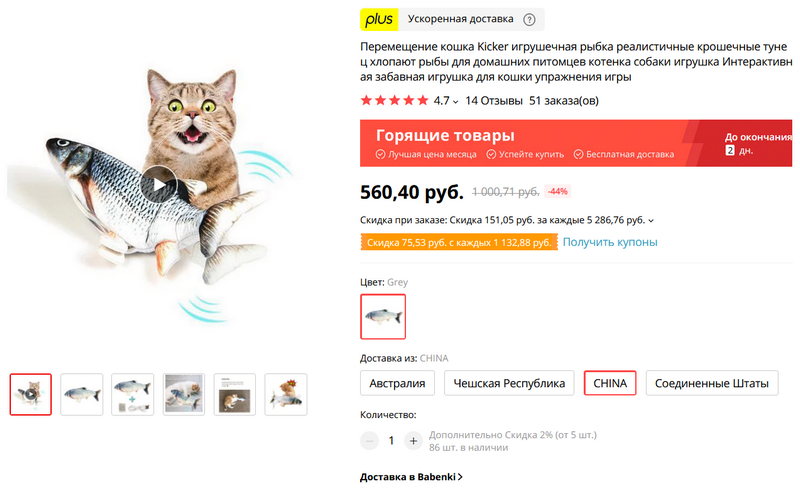Choose shipping from Чешская Республика
800x488 pixels.
coord(510,383)
